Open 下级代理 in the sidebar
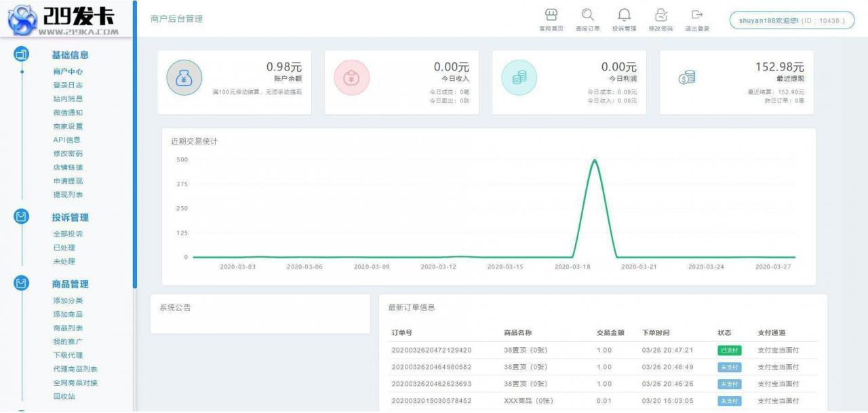 point(68,355)
